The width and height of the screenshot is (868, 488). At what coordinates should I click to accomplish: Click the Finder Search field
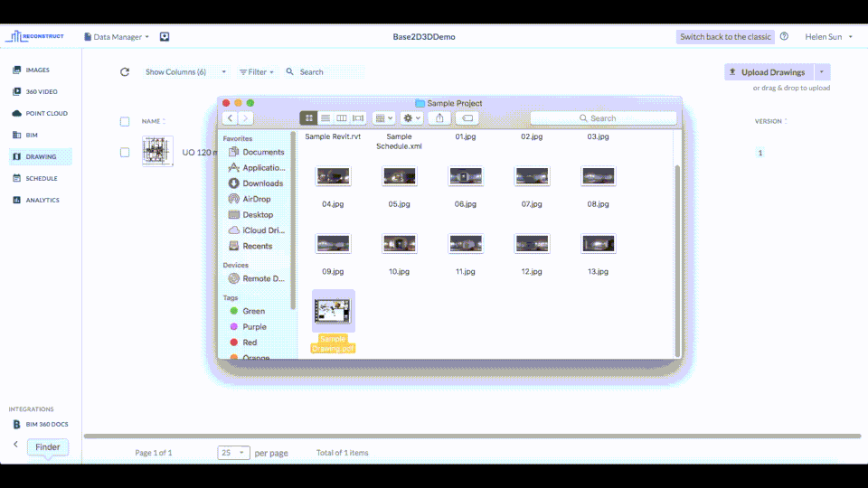tap(603, 117)
